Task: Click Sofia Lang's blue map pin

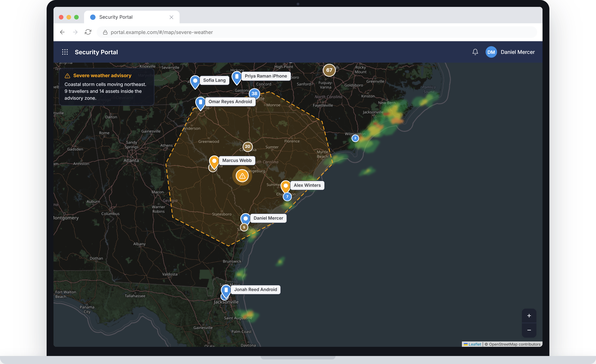Action: (x=195, y=82)
